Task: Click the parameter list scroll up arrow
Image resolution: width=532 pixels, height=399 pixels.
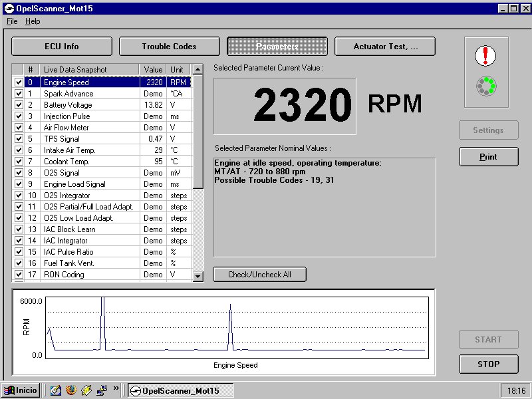Action: tap(198, 70)
